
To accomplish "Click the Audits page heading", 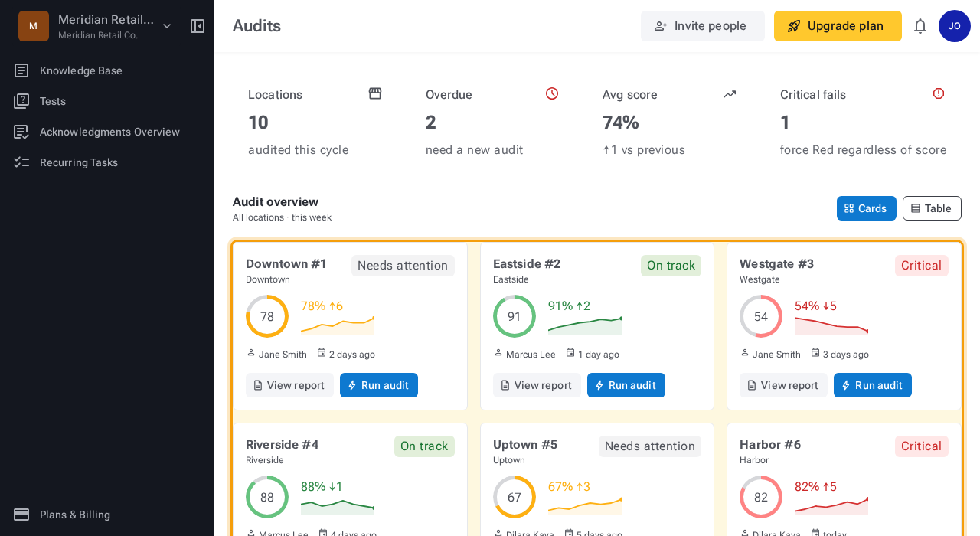I will click(256, 26).
